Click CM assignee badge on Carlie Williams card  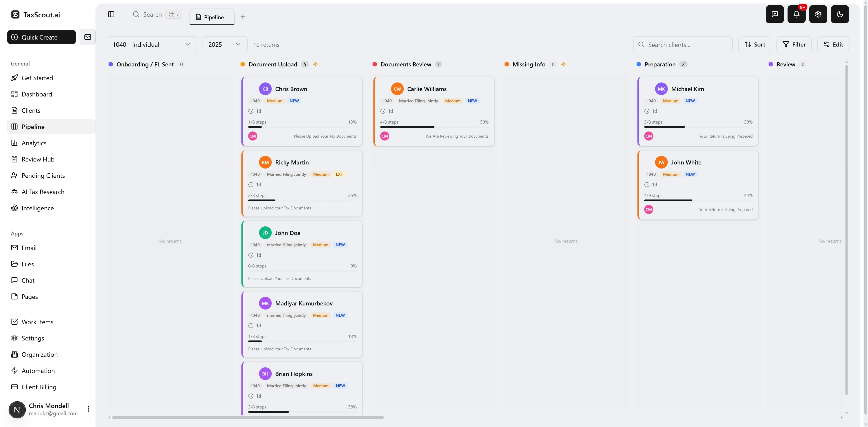[384, 136]
